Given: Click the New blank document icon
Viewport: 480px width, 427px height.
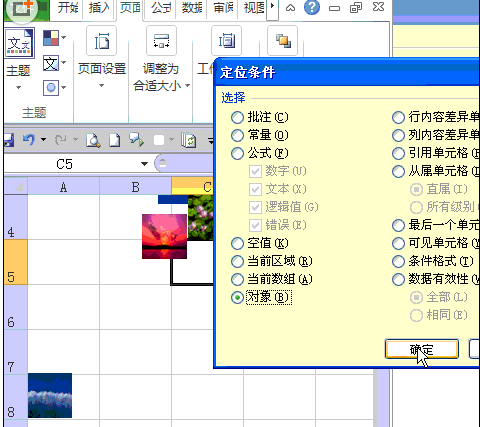Looking at the screenshot, I should point(115,140).
